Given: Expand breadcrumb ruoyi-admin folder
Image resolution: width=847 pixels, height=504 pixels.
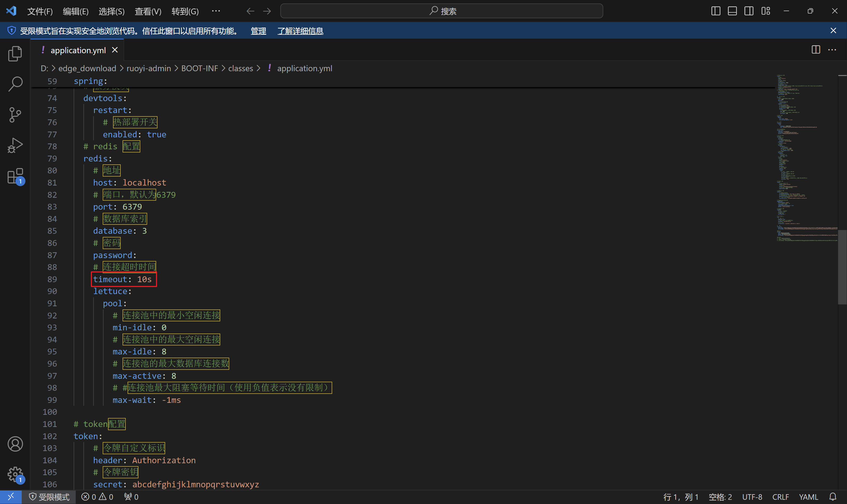Looking at the screenshot, I should (x=149, y=68).
